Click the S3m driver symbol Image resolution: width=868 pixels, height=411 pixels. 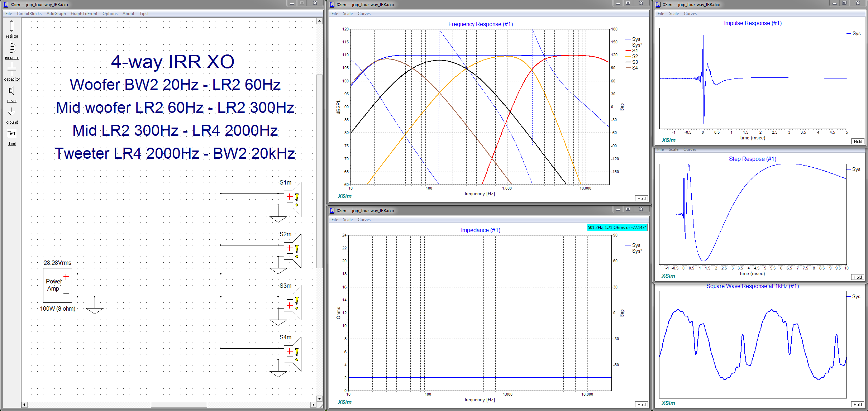click(292, 303)
